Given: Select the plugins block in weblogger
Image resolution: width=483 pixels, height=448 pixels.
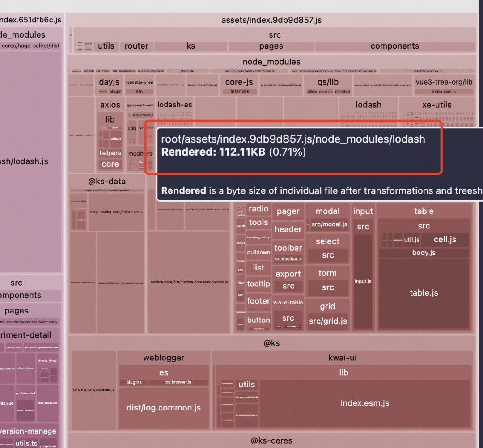Looking at the screenshot, I should point(134,382).
